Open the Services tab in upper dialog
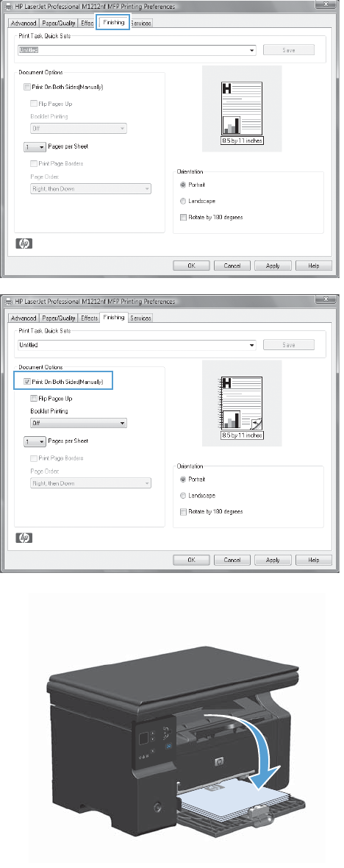 click(140, 24)
